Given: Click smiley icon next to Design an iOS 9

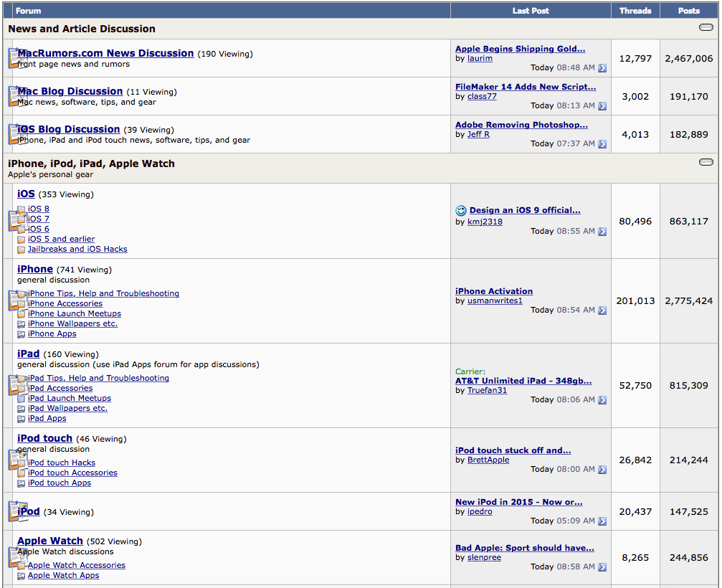Looking at the screenshot, I should pyautogui.click(x=461, y=210).
